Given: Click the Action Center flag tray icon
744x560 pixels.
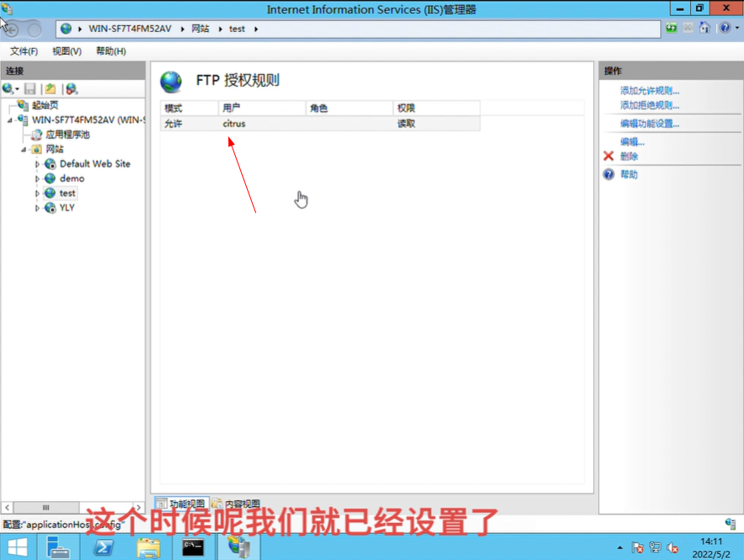Looking at the screenshot, I should click(638, 547).
